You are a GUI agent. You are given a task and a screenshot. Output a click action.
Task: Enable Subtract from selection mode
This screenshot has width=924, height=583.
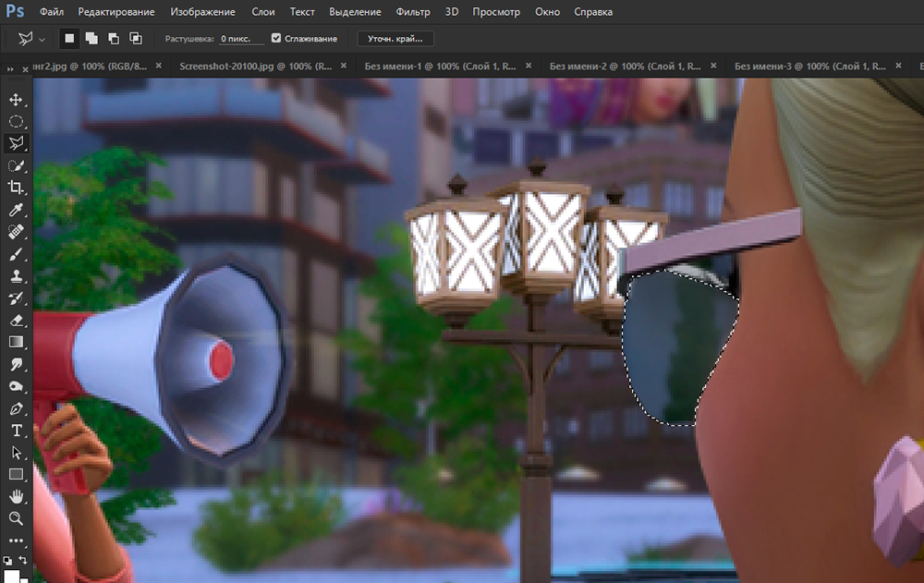pyautogui.click(x=114, y=39)
